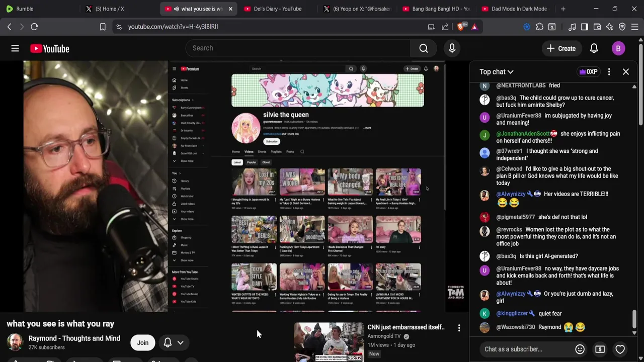The image size is (644, 362).
Task: Open Raymond - Thoughts and Mind channel
Action: click(x=74, y=338)
